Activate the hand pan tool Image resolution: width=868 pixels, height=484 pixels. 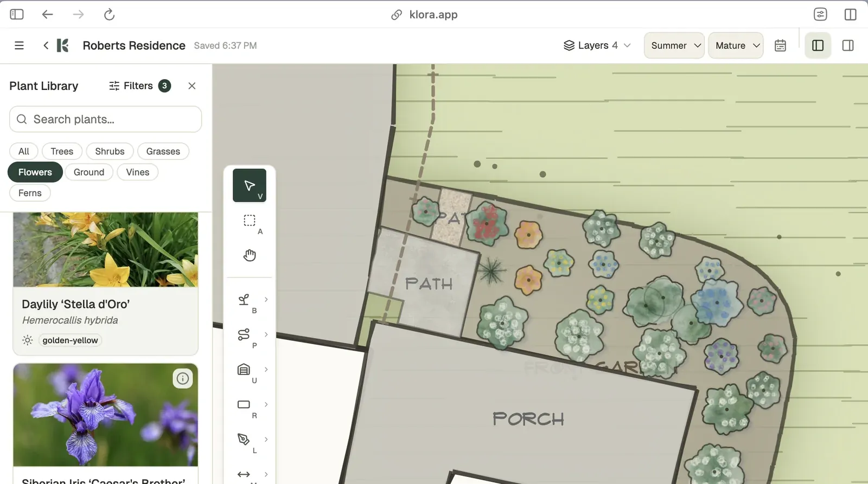[249, 255]
